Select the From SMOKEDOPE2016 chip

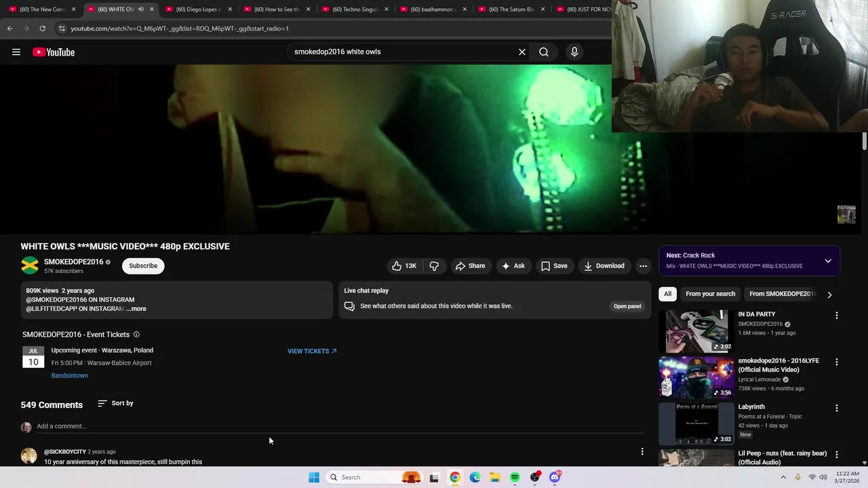781,294
